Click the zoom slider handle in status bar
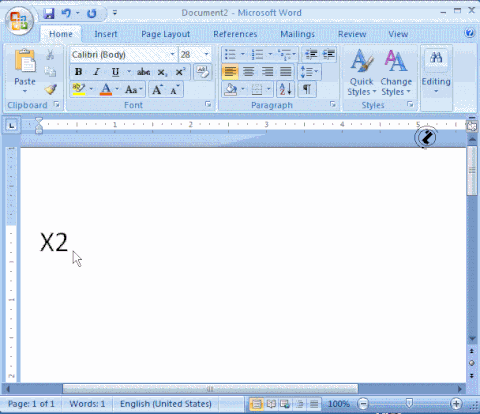The width and height of the screenshot is (480, 414). click(409, 403)
